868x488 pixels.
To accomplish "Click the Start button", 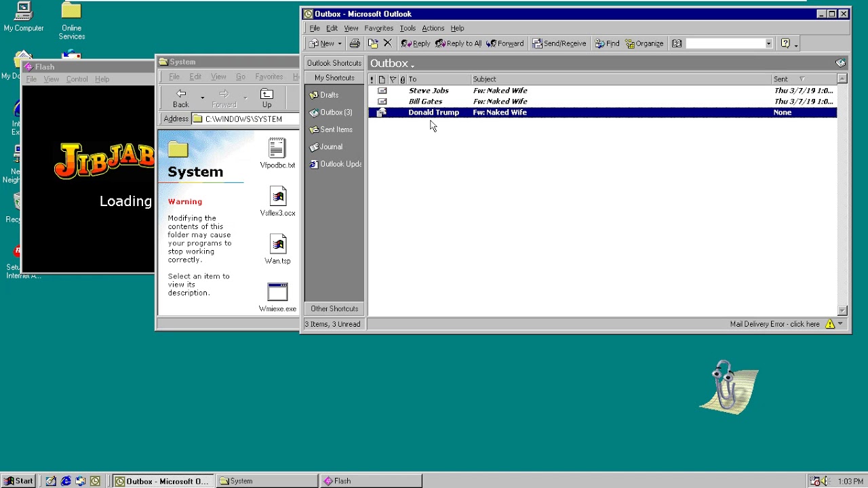I will (18, 481).
